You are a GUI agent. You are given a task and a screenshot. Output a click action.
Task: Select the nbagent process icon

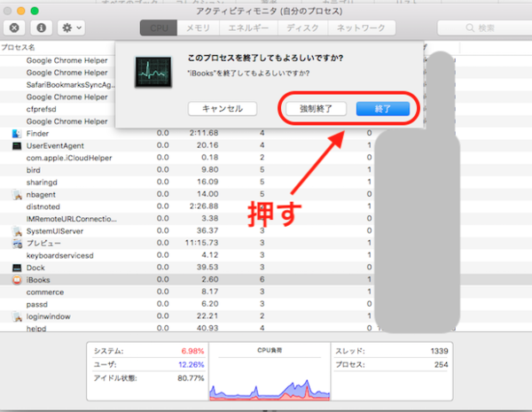[x=16, y=195]
